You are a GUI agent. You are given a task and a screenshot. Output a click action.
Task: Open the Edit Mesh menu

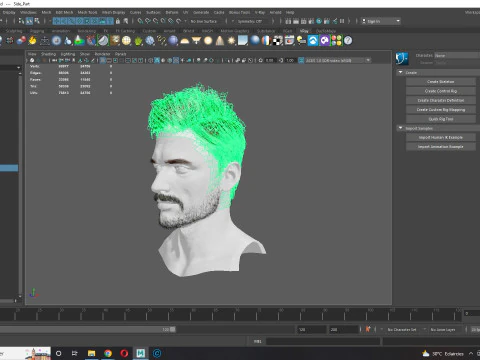64,12
